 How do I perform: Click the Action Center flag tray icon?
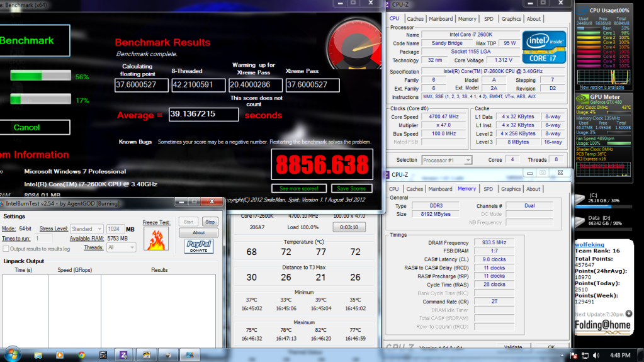[573, 356]
